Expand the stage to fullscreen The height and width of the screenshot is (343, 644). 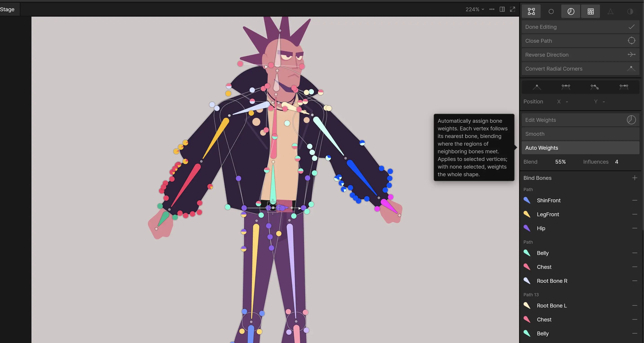(513, 9)
